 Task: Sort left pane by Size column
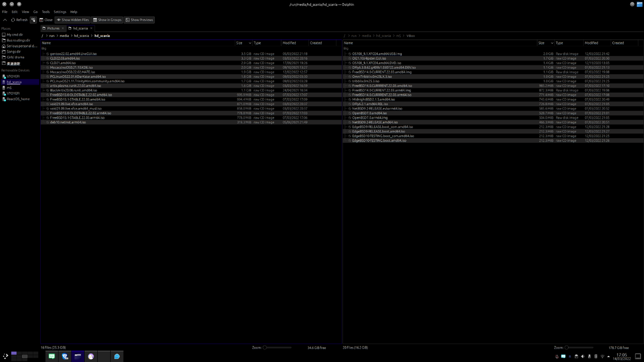point(244,43)
